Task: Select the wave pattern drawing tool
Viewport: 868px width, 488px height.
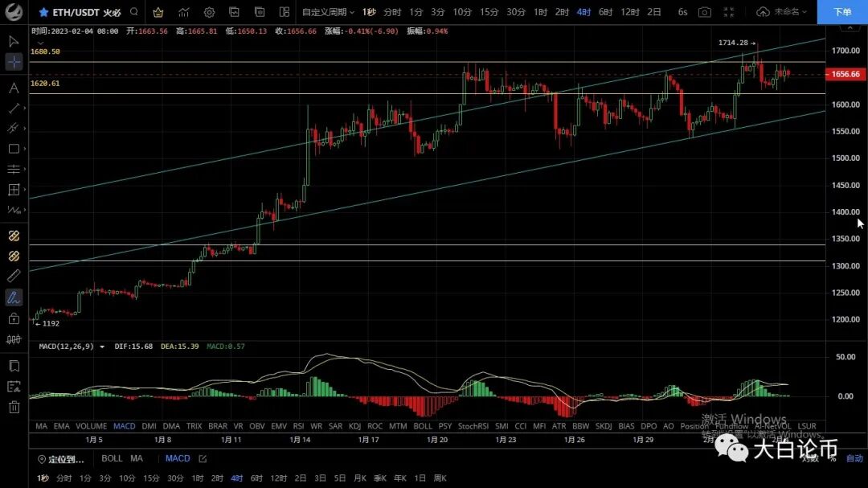Action: coord(14,210)
